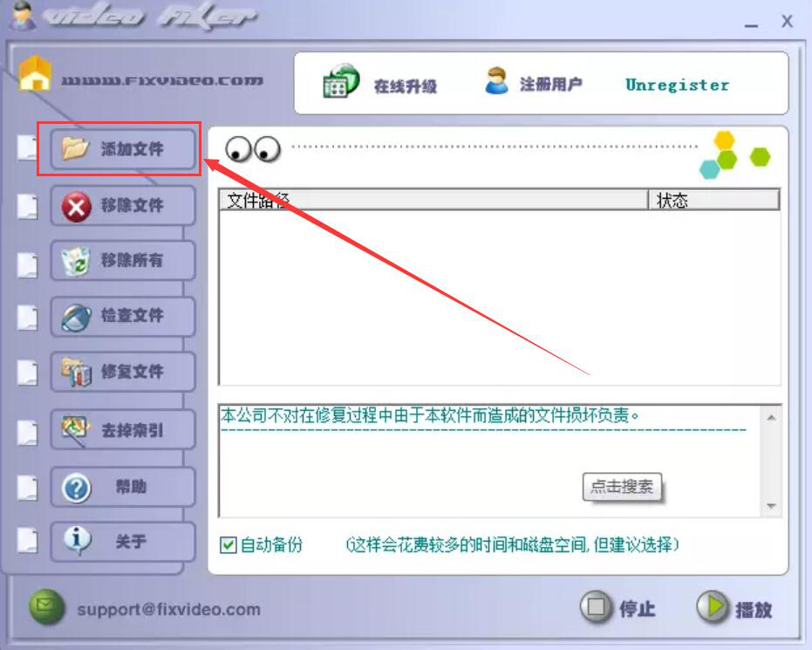Select the 检查文件 globe icon button

point(76,317)
